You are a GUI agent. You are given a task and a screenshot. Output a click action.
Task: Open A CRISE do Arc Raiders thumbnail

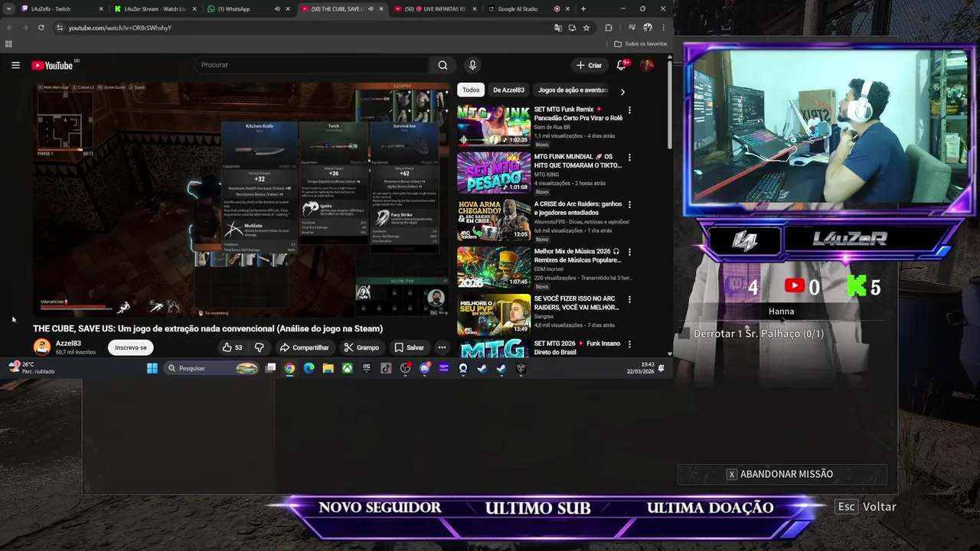click(494, 220)
